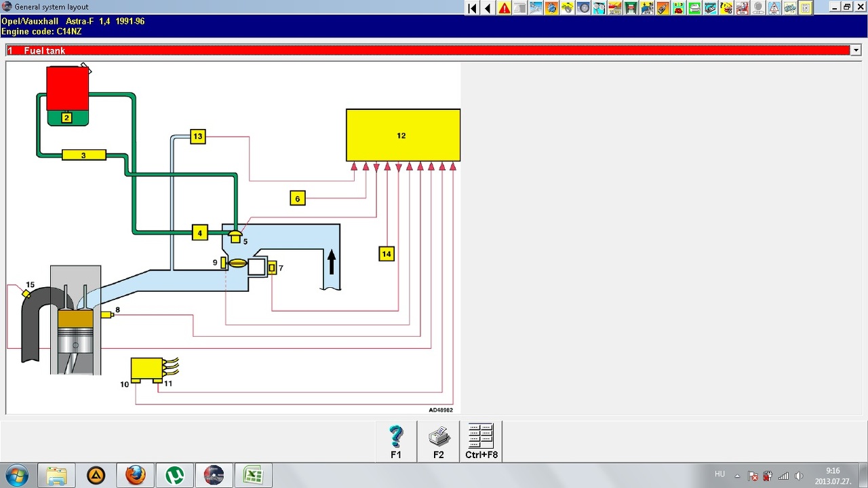Open the HU language indicator
The image size is (868, 488).
tap(719, 474)
